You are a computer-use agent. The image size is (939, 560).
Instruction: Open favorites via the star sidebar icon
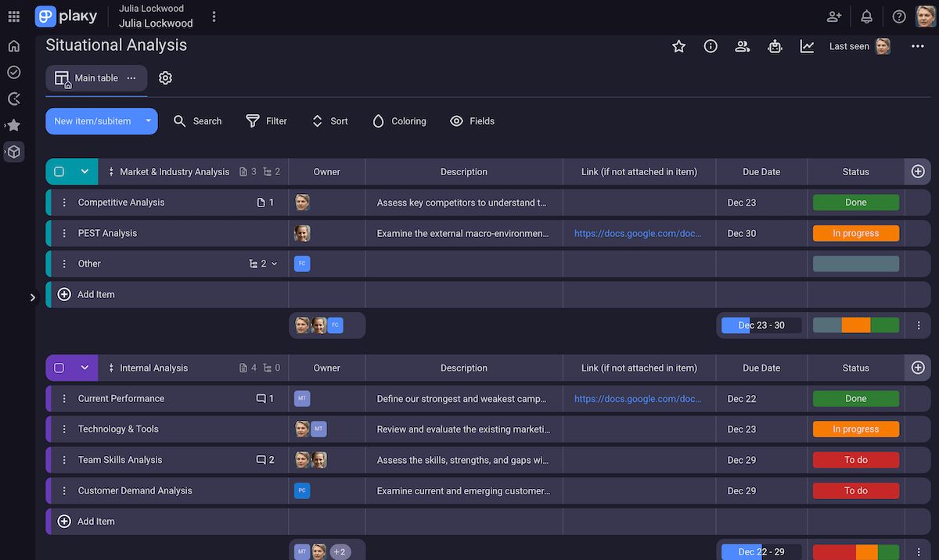pyautogui.click(x=14, y=125)
